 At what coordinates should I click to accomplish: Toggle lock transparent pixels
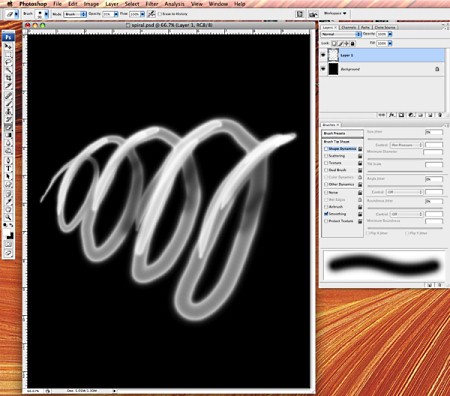(x=334, y=43)
